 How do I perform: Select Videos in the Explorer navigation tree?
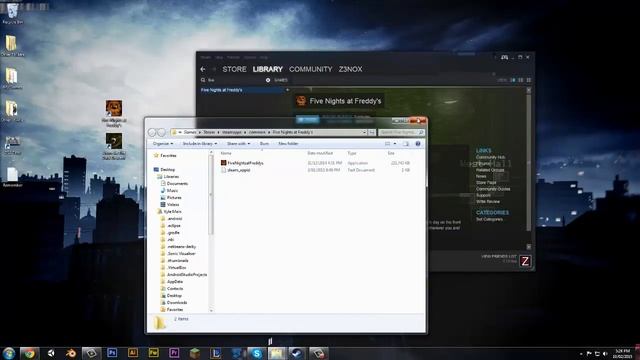tap(170, 204)
